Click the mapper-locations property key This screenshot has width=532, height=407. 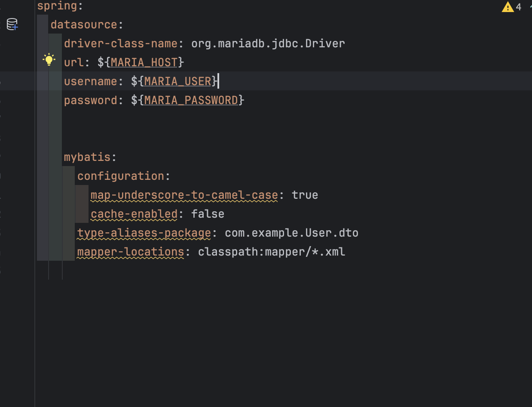130,251
